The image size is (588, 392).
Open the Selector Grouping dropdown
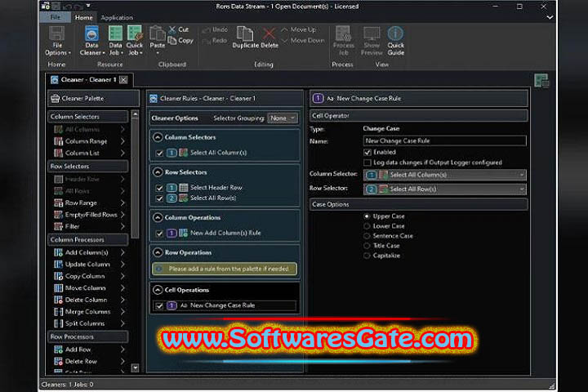tap(283, 118)
